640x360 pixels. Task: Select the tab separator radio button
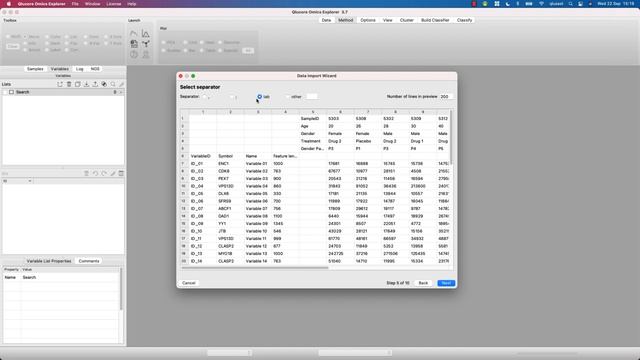click(260, 97)
